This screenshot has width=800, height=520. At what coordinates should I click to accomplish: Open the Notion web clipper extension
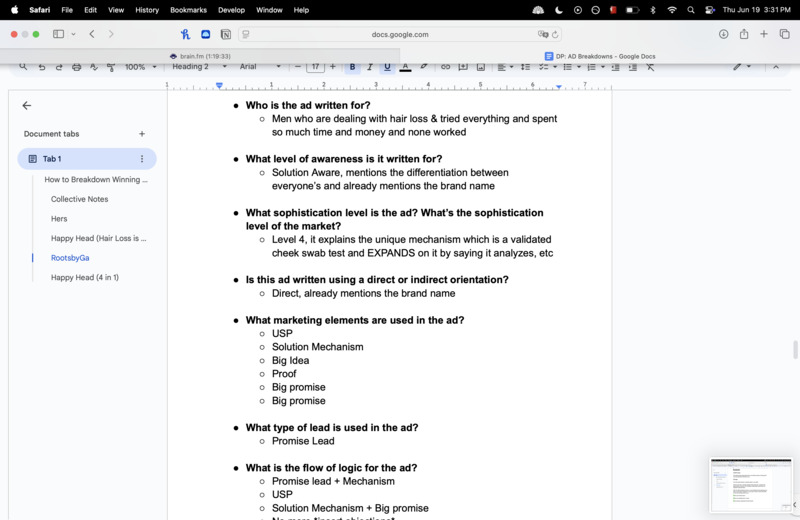(x=226, y=34)
